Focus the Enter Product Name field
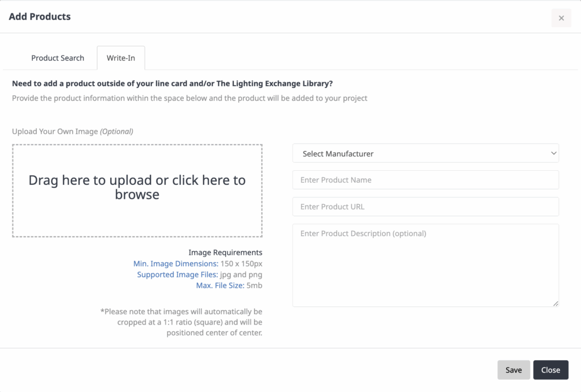 pyautogui.click(x=426, y=180)
